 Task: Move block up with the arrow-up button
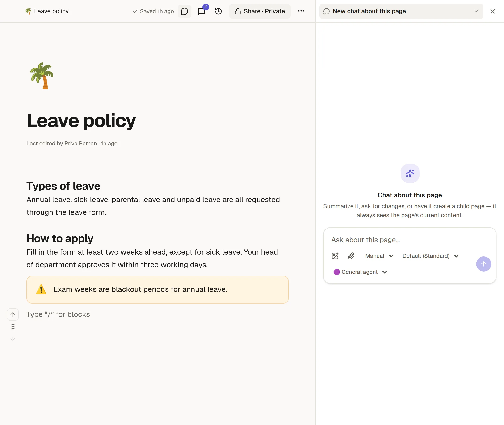tap(13, 314)
